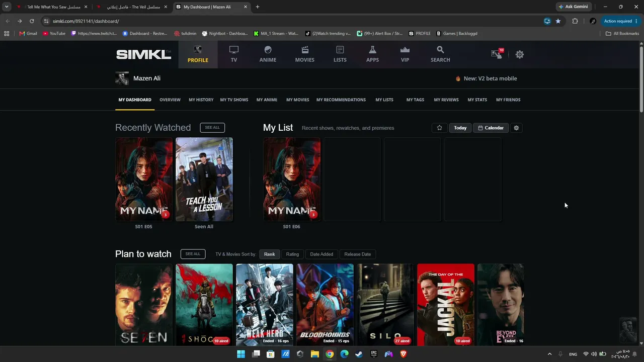Open Brave browser from the taskbar
The width and height of the screenshot is (644, 362).
pyautogui.click(x=403, y=354)
